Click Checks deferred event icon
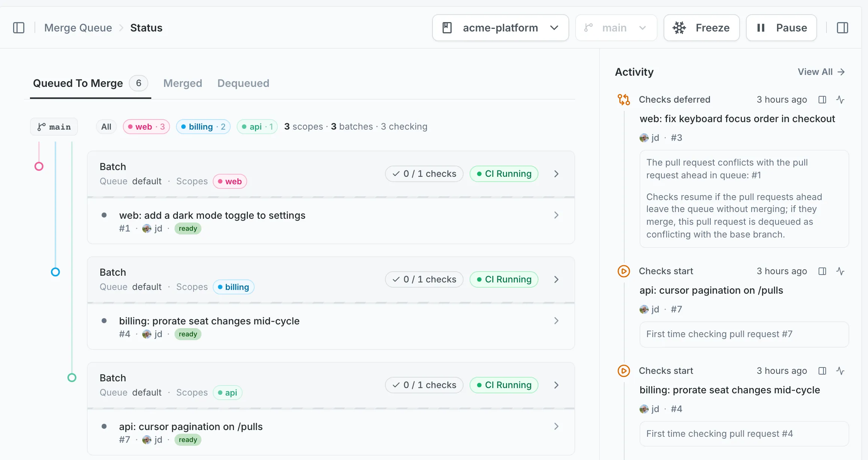868x460 pixels. point(624,100)
